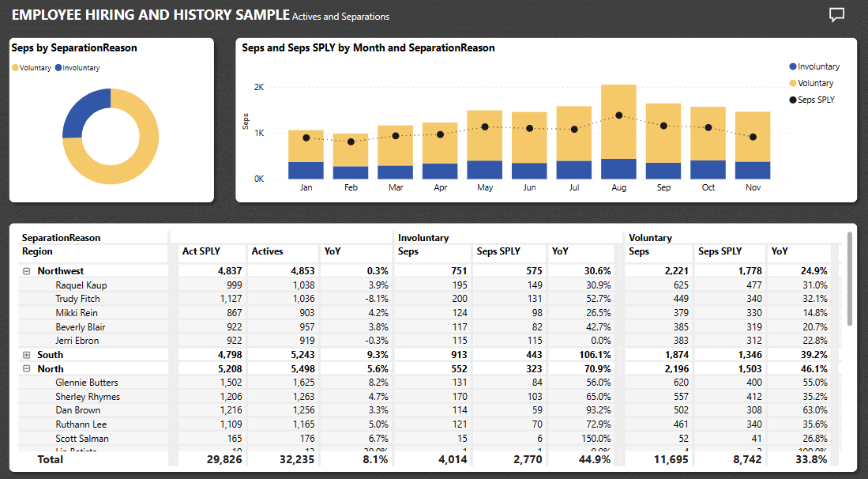868x479 pixels.
Task: Open the comments pane via speech bubble icon
Action: click(836, 14)
